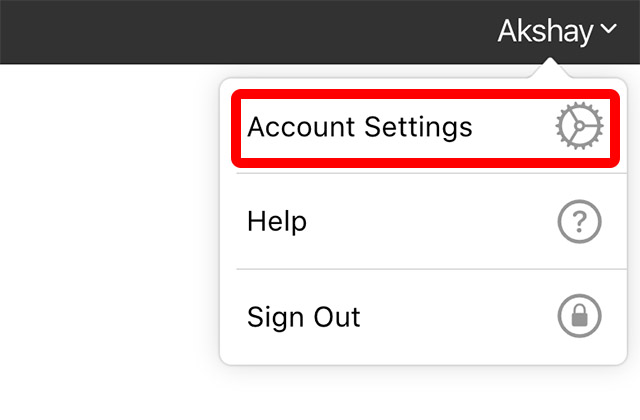
Task: Click the Sign Out padlock icon
Action: tap(579, 316)
